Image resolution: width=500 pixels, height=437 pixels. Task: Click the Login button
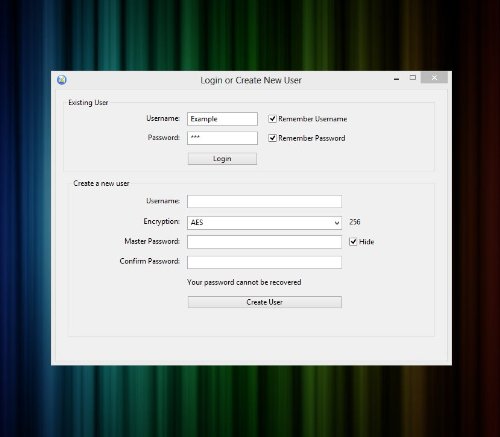[222, 159]
